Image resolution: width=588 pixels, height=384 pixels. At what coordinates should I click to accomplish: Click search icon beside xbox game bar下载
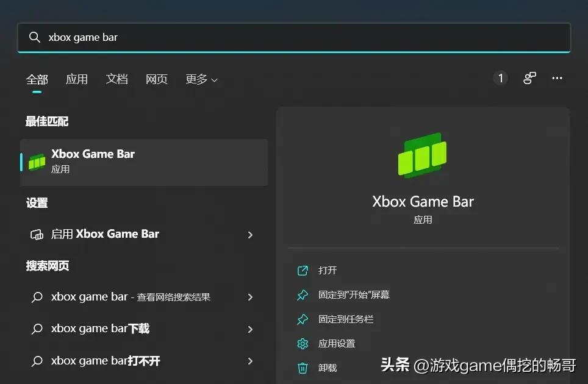point(37,329)
